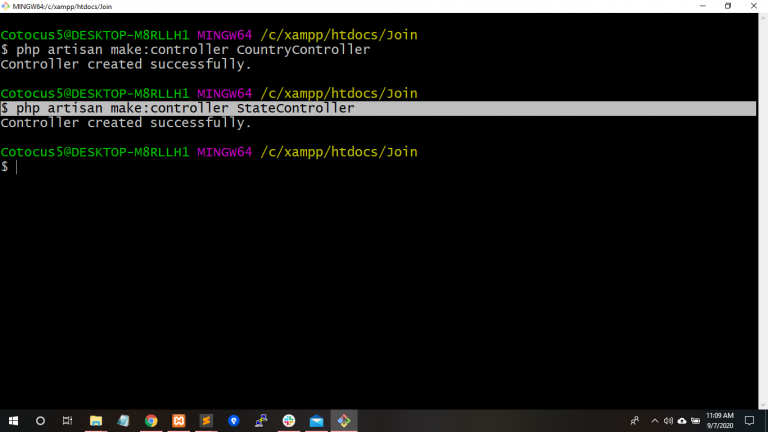This screenshot has height=432, width=768.
Task: Click the volume speaker icon
Action: point(668,420)
